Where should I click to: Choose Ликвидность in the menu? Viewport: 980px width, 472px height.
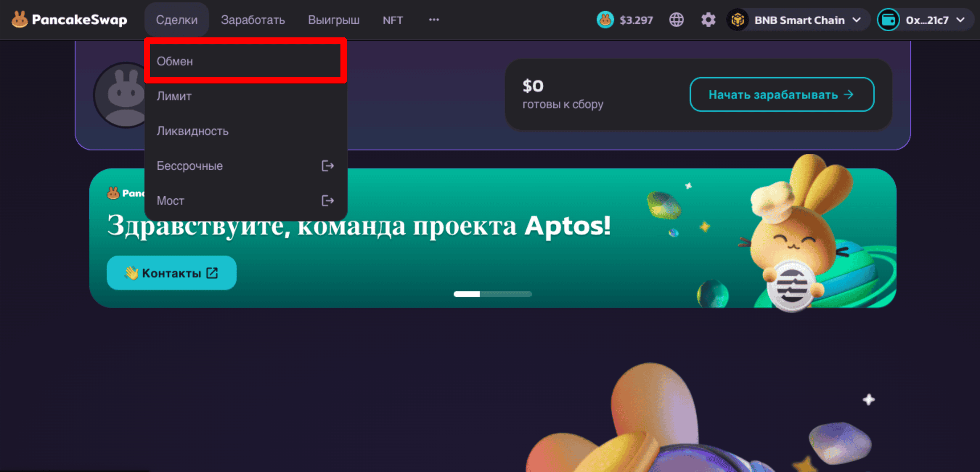(245, 131)
